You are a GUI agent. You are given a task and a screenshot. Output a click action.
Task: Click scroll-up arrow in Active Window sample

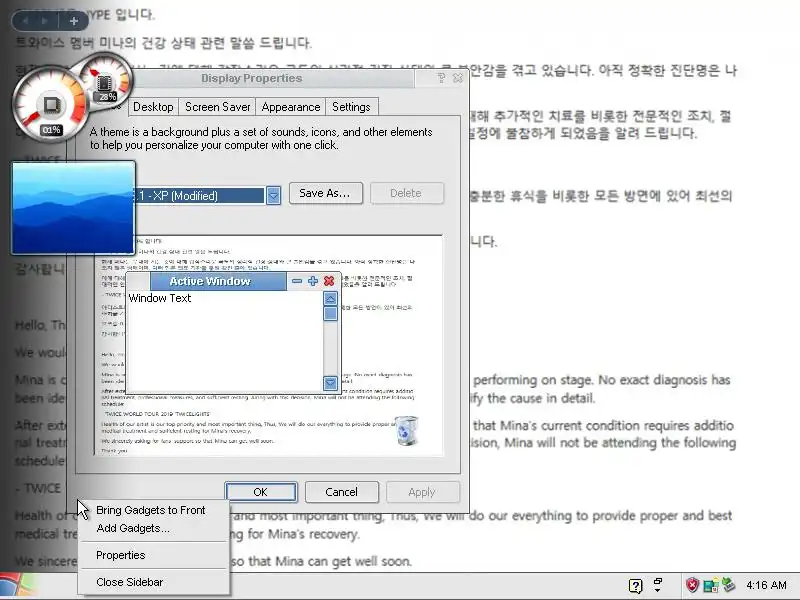pos(330,298)
